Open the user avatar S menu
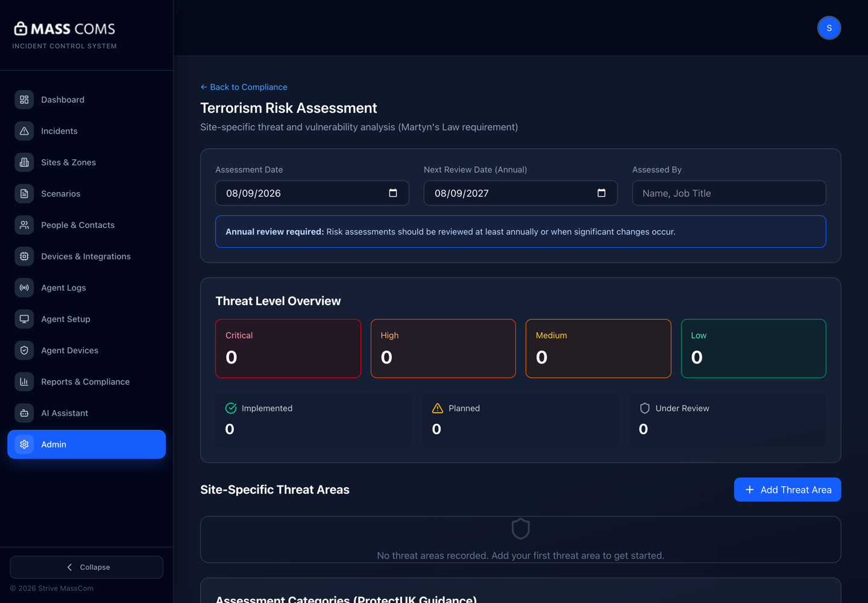 (829, 28)
